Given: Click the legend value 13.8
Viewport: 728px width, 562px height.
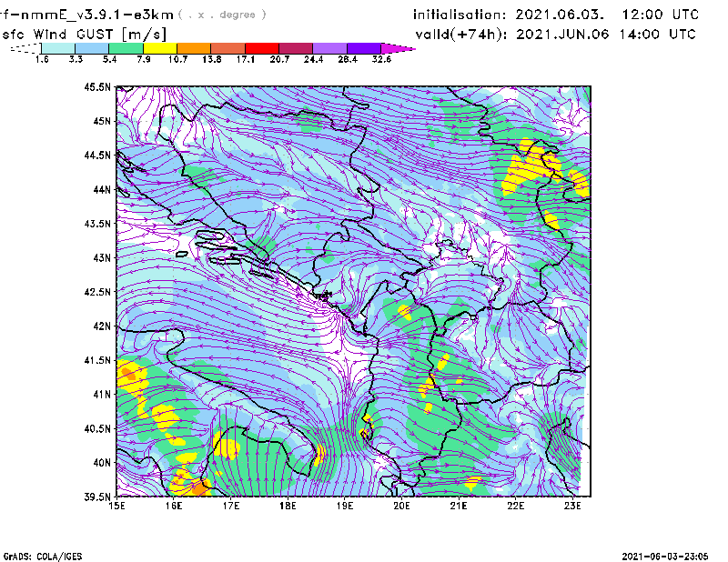Looking at the screenshot, I should (x=212, y=59).
